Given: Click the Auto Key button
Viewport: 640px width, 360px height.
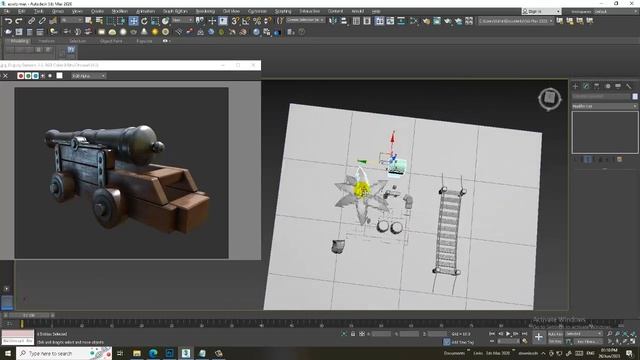Looking at the screenshot, I should (555, 334).
